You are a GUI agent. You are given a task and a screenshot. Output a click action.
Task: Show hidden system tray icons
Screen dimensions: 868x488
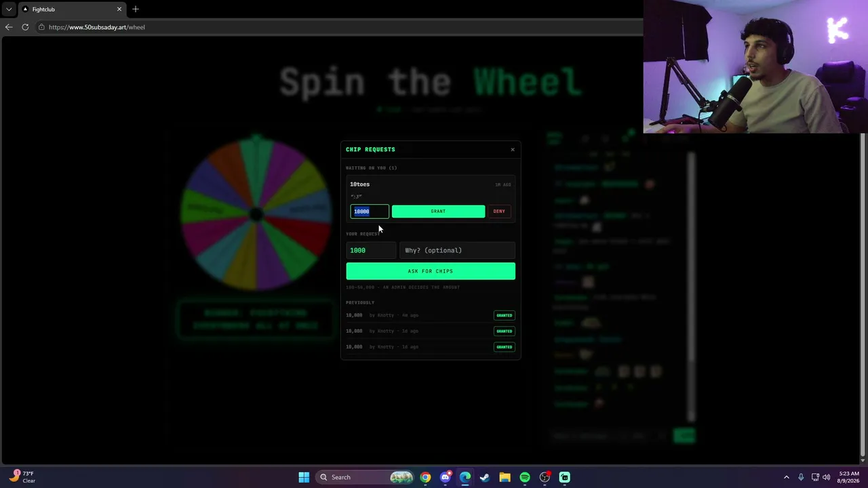tap(787, 477)
